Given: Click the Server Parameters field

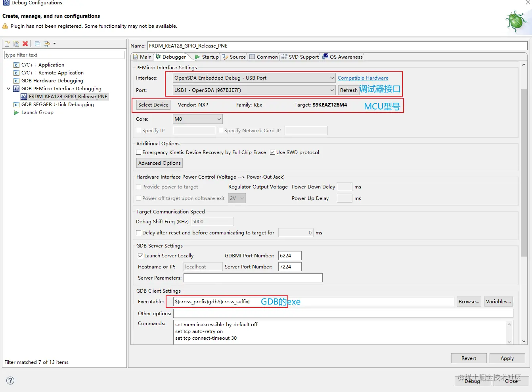Looking at the screenshot, I should tap(253, 278).
